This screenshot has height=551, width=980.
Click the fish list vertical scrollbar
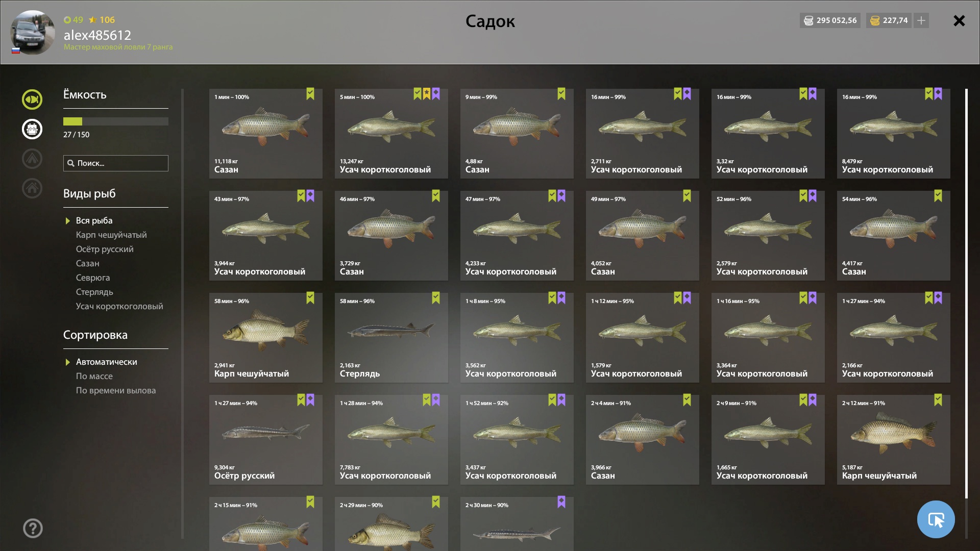point(966,293)
